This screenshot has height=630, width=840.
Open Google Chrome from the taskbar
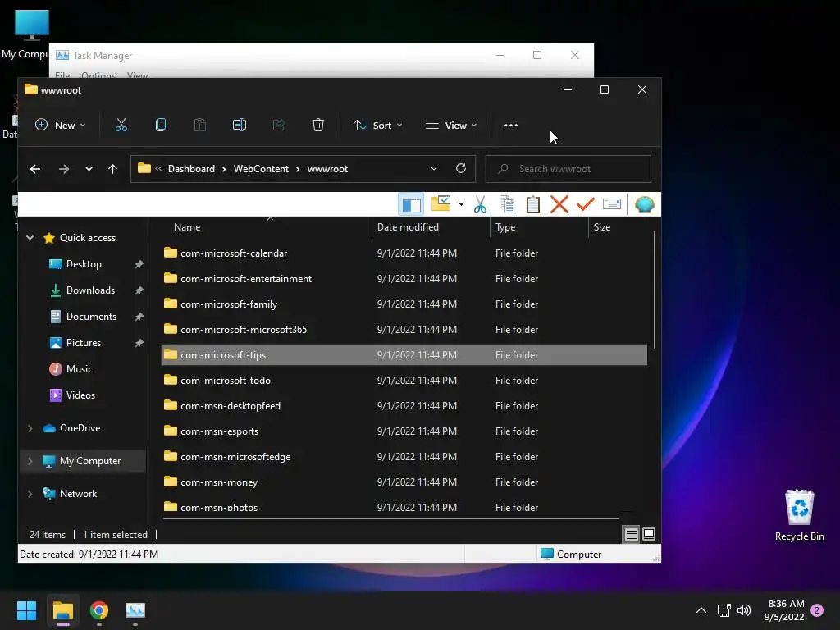(99, 610)
